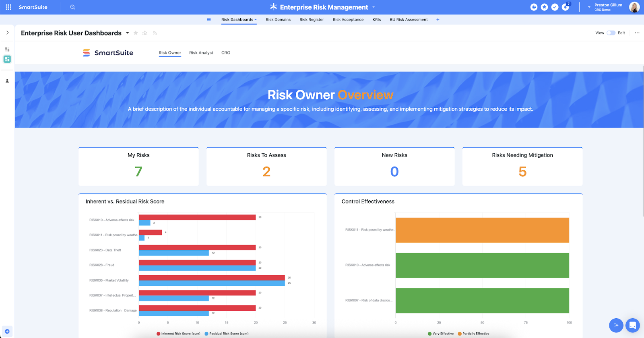The width and height of the screenshot is (644, 338).
Task: Open the members team icon in header
Action: point(534,7)
